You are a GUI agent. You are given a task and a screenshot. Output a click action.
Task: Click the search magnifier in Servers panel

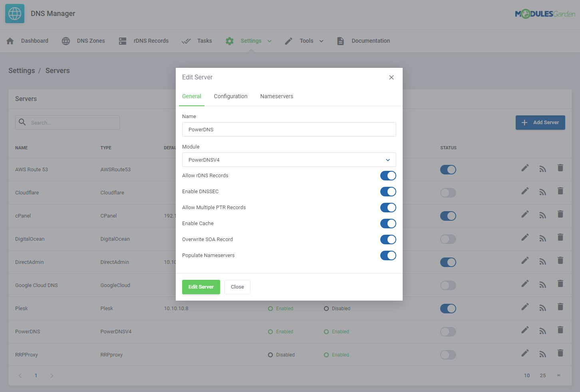pos(22,122)
